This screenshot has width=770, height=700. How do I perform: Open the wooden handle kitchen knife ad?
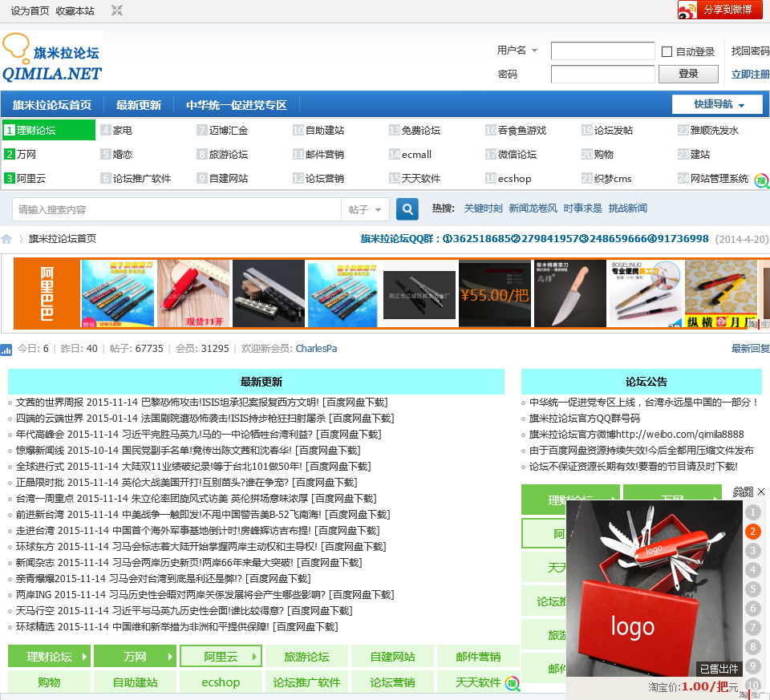[570, 293]
